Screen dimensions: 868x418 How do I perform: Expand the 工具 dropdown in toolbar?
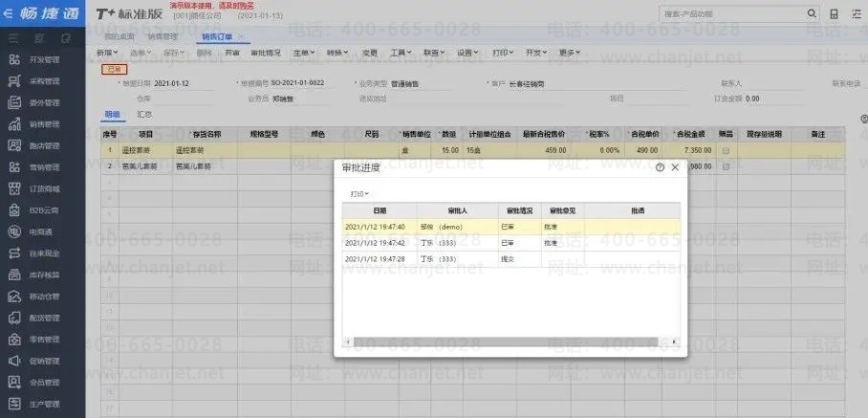[x=401, y=54]
